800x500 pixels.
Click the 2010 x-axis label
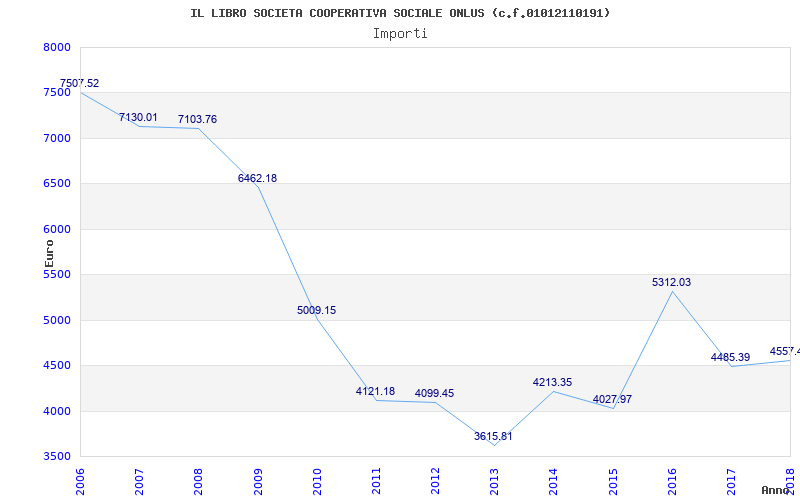coord(317,482)
